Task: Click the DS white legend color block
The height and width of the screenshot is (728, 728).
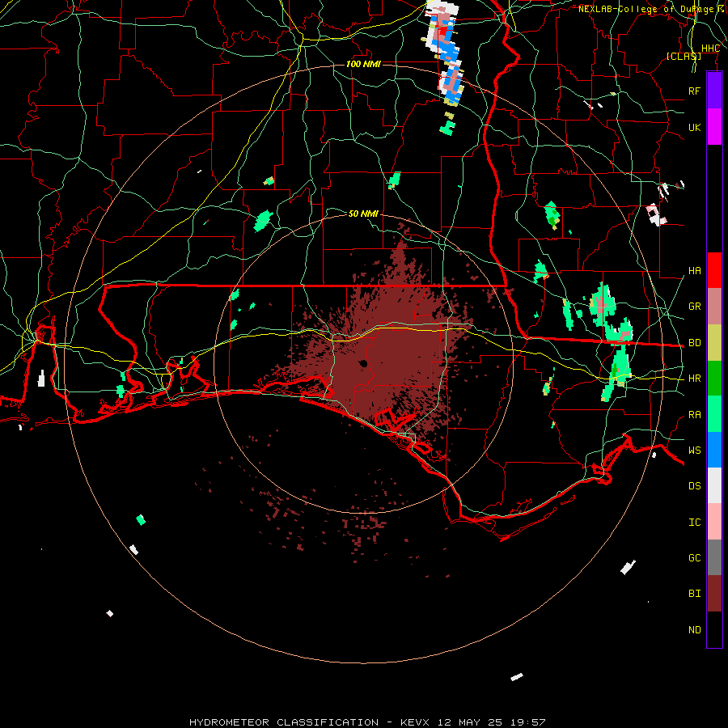Action: [x=714, y=485]
